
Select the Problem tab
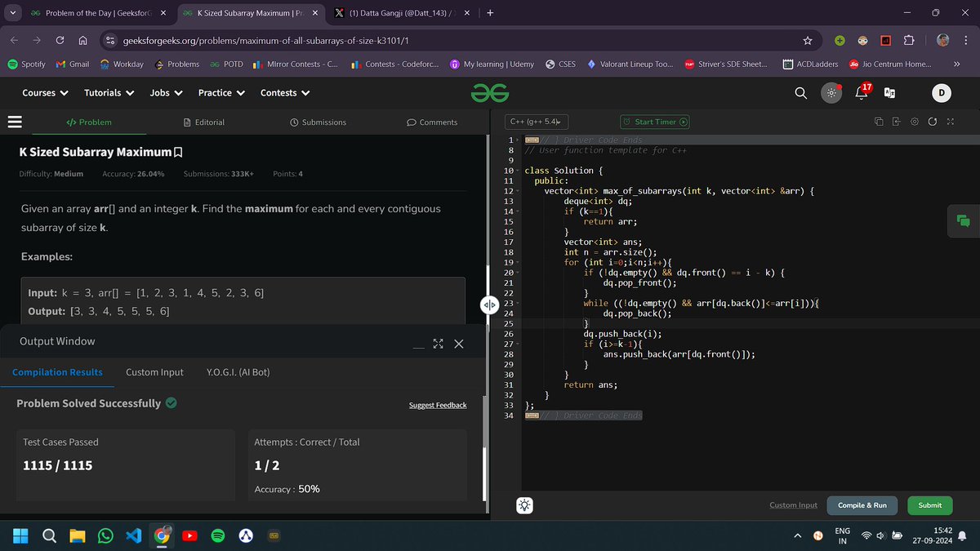point(88,122)
